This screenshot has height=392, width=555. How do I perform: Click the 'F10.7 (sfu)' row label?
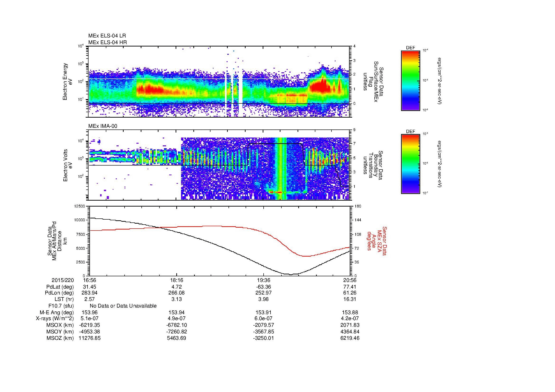tap(61, 306)
